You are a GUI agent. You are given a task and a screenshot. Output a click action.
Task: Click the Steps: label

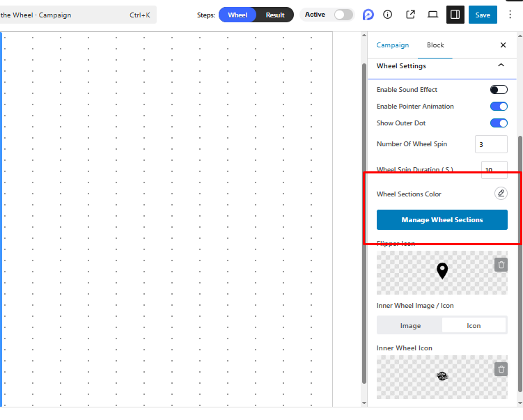coord(206,15)
